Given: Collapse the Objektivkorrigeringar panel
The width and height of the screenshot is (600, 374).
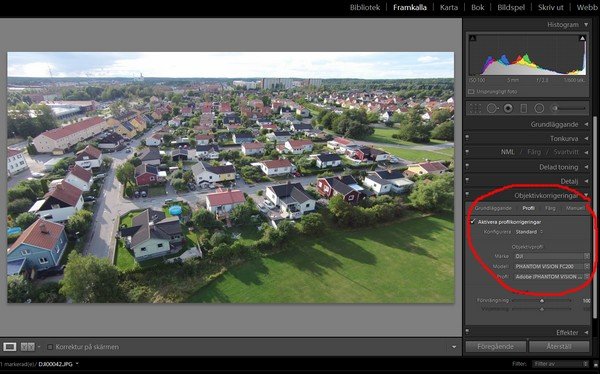Looking at the screenshot, I should click(x=586, y=196).
